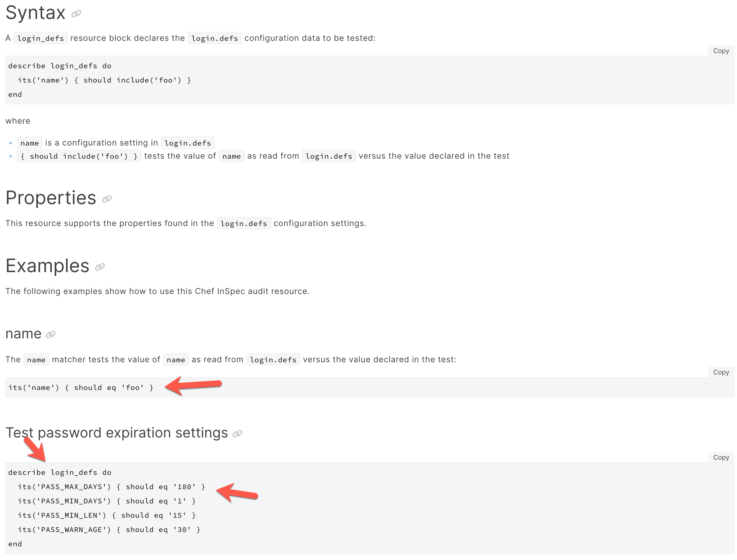Viewport: 737px width, 560px height.
Task: Copy the its('name') matcher code snippet
Action: (720, 372)
